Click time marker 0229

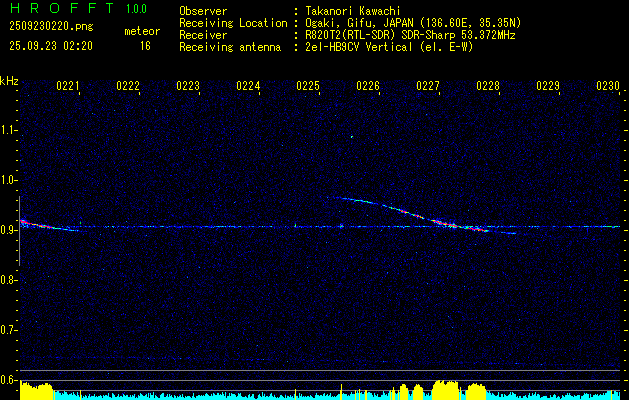(x=548, y=86)
